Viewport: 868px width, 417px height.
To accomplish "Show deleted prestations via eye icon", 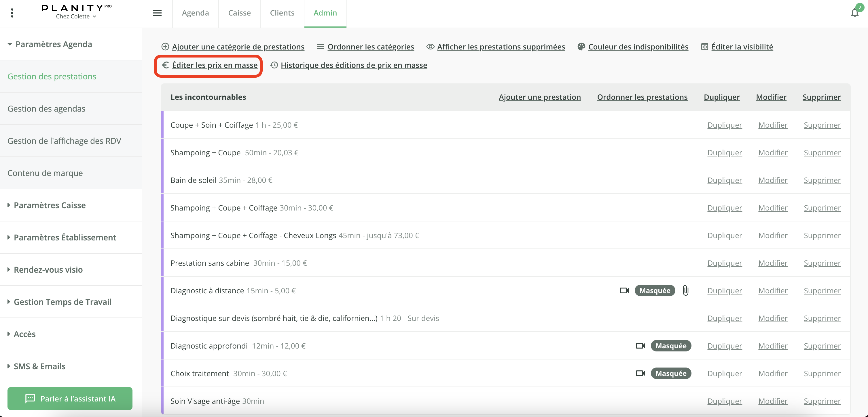I will pyautogui.click(x=430, y=47).
